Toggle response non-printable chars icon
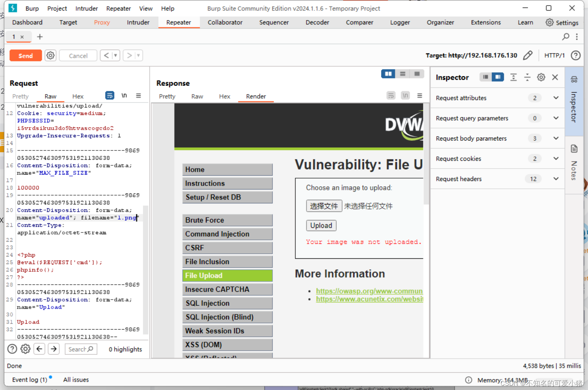The image size is (588, 390). pos(405,95)
